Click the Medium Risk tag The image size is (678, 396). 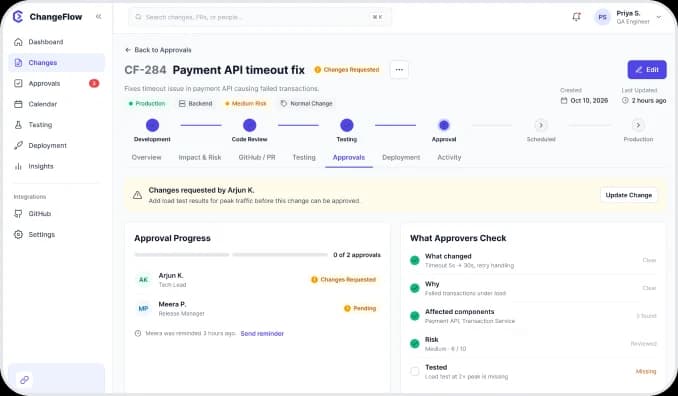246,103
